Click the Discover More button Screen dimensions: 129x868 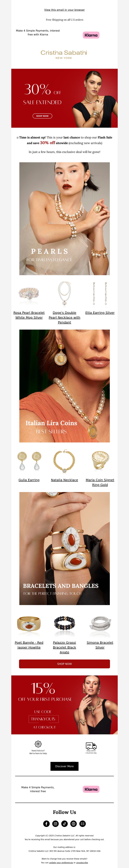pos(64,766)
